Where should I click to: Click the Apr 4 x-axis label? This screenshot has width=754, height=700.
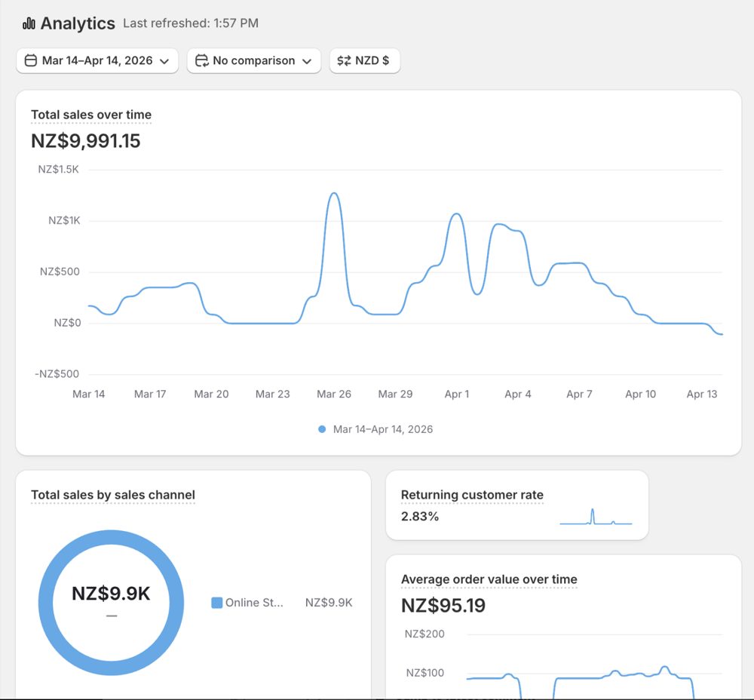[518, 394]
